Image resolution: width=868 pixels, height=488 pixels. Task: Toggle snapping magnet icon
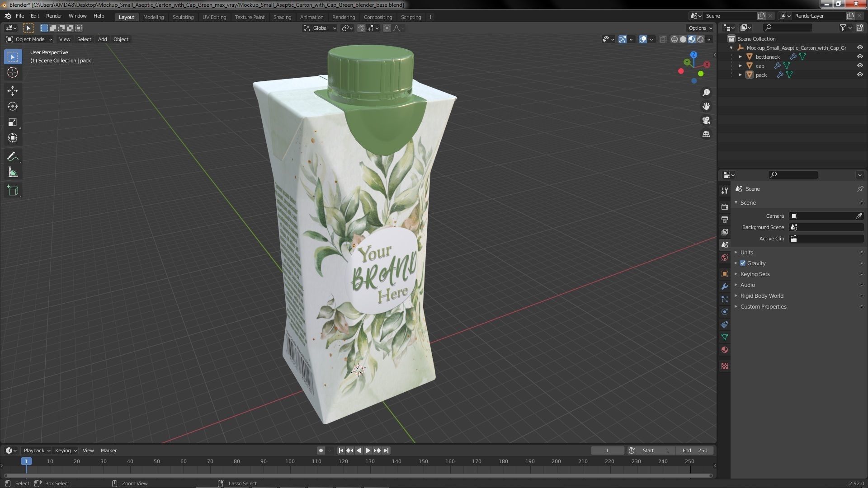click(x=361, y=28)
